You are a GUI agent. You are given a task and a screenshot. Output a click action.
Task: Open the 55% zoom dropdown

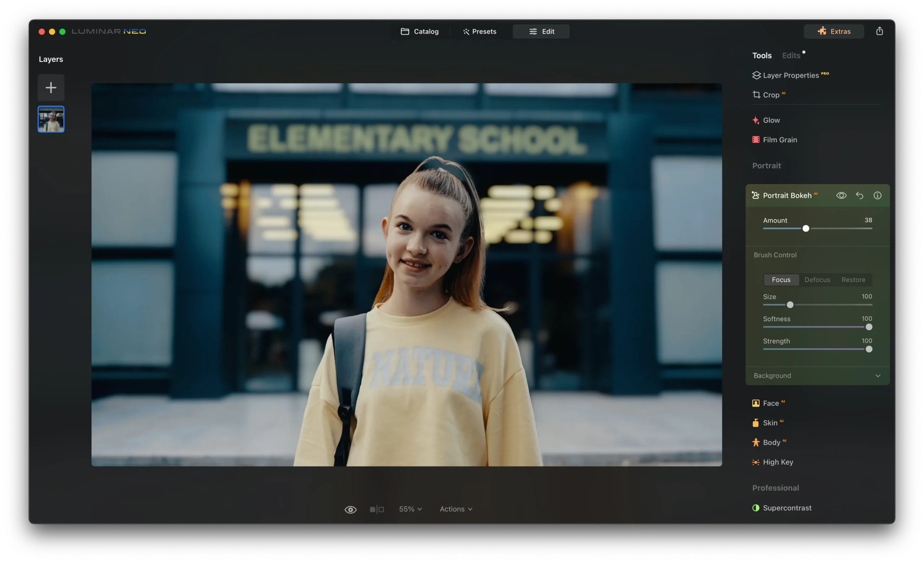click(x=410, y=509)
